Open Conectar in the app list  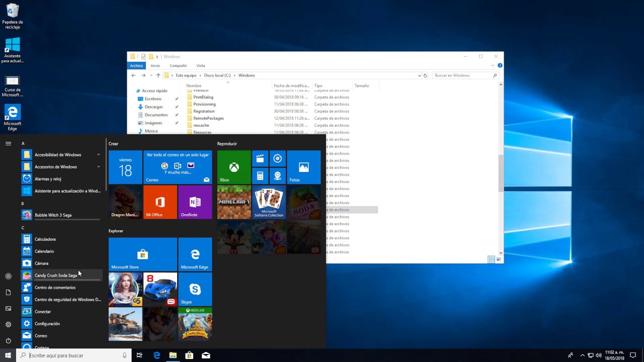click(x=61, y=312)
